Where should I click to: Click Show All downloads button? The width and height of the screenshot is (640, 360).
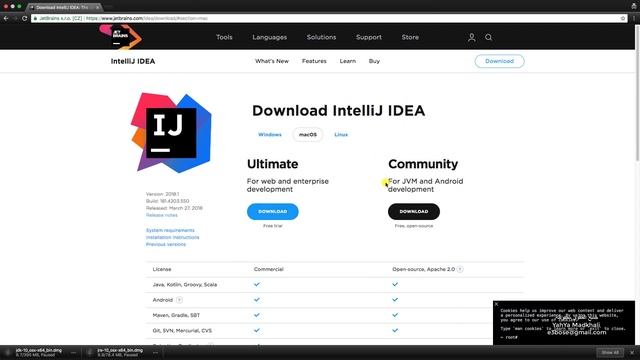point(610,353)
